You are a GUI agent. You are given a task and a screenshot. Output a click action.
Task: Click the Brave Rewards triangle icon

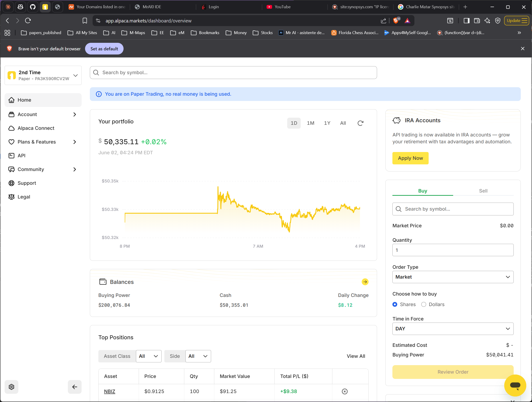(407, 21)
